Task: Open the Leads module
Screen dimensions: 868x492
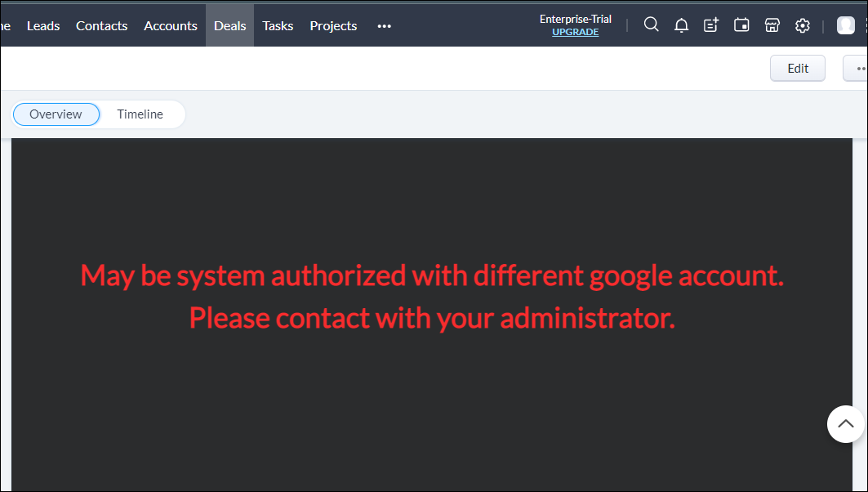Action: (x=43, y=25)
